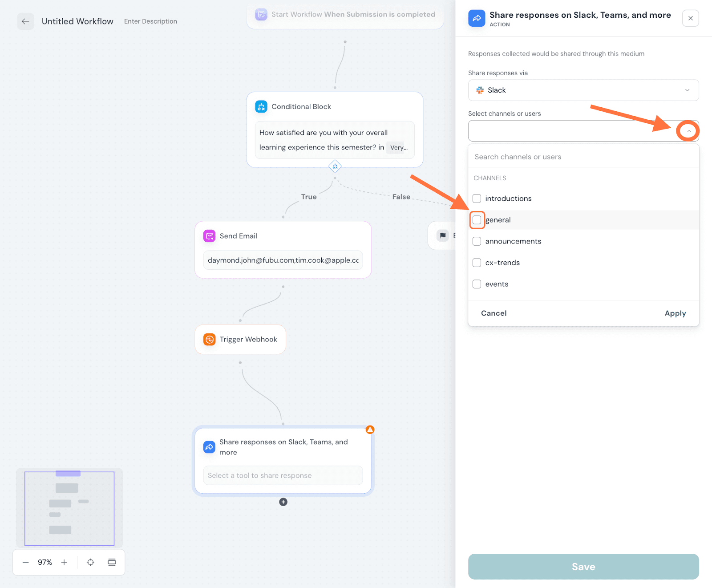Type in Search channels or users field
712x588 pixels.
[x=583, y=157]
